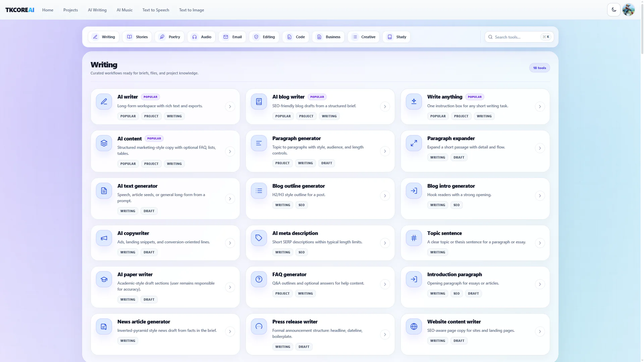Click the DRAFT tag on Introduction paragraph

pyautogui.click(x=473, y=294)
